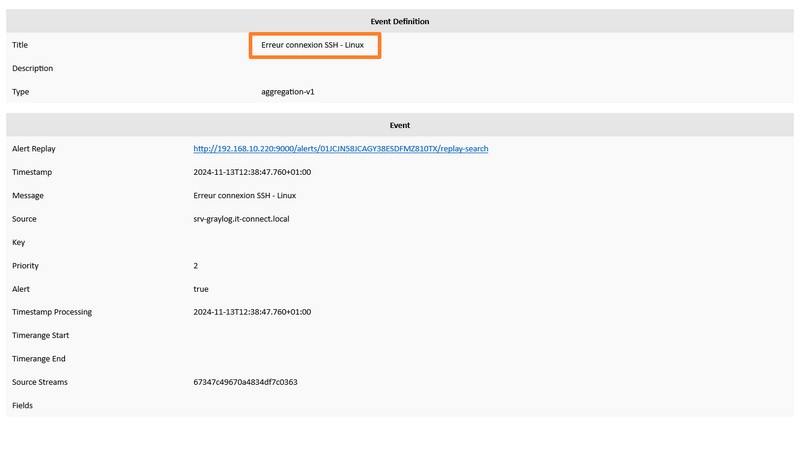Viewport: 800px width, 457px height.
Task: Click the source srv-graylog.it-connect.local
Action: coord(241,219)
